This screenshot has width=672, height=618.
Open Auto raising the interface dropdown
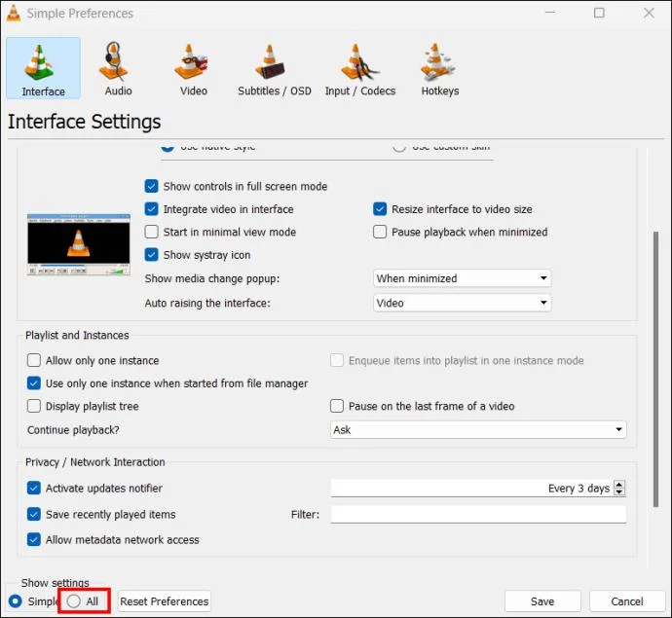click(462, 303)
